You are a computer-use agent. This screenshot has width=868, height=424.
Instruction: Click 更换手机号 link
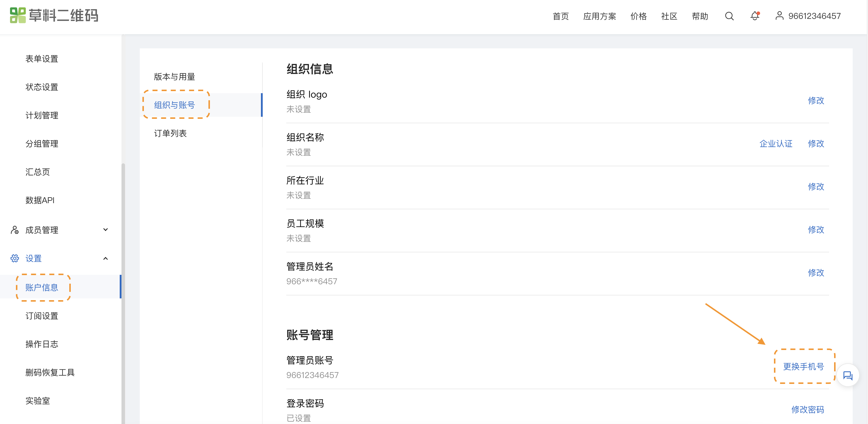pyautogui.click(x=803, y=367)
